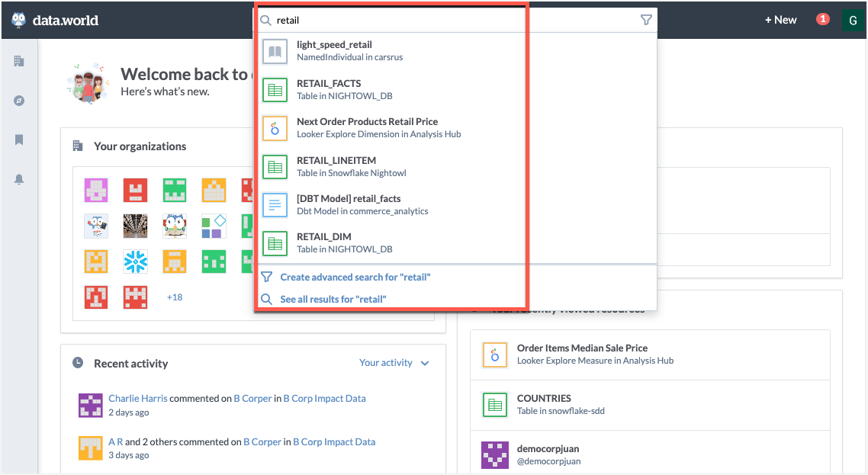Image resolution: width=868 pixels, height=475 pixels.
Task: Open the pink organization tile
Action: coord(96,191)
